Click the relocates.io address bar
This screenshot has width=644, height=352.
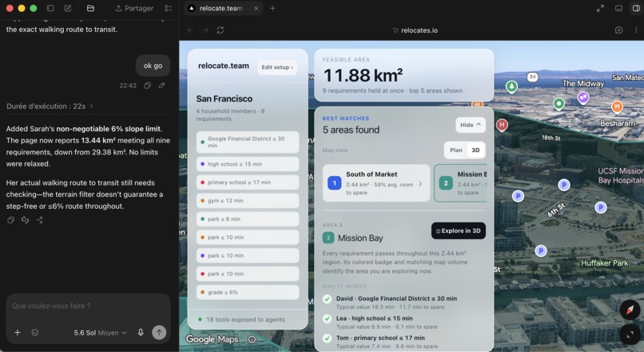click(415, 30)
